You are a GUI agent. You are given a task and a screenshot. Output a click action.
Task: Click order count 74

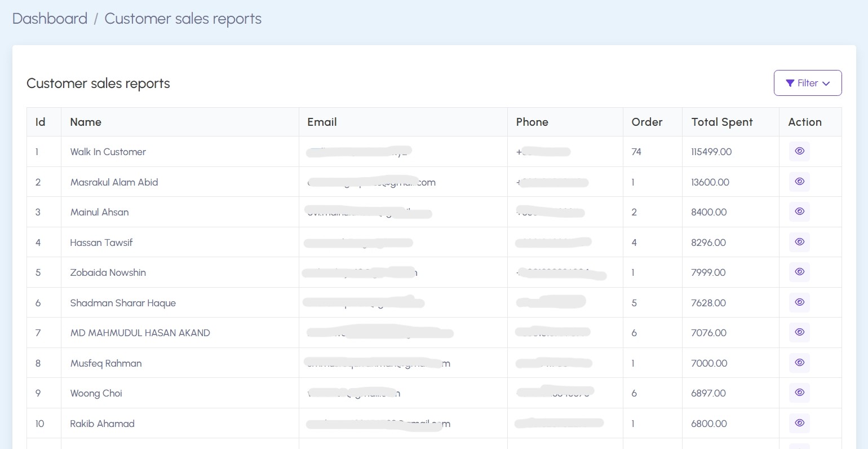(x=636, y=152)
